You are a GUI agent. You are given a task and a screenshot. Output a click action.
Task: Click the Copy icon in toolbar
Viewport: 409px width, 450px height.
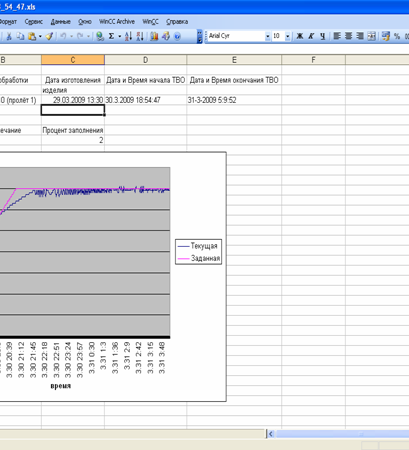click(x=20, y=36)
